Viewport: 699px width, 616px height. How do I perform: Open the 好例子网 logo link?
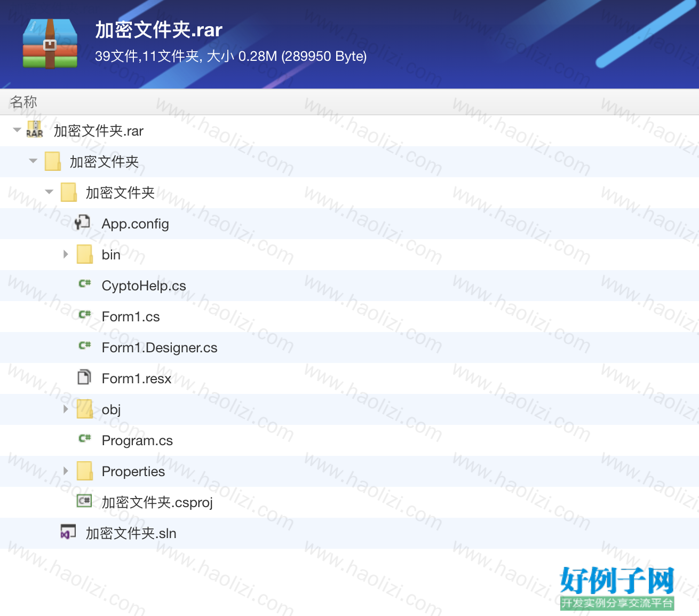coord(617,588)
